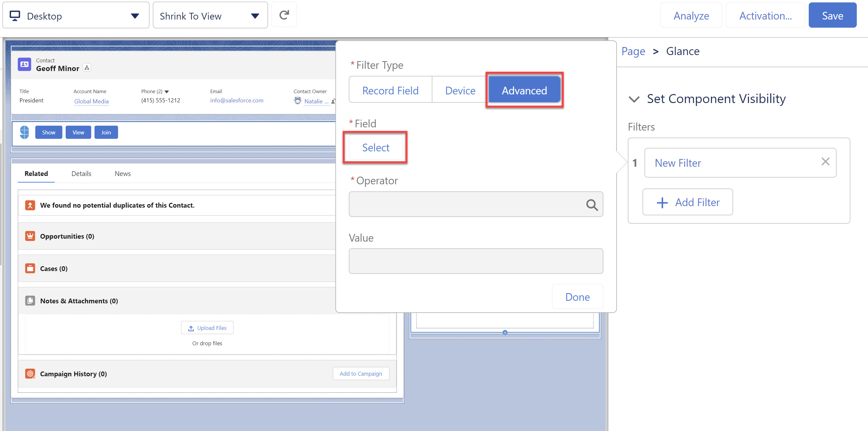Click the Campaign History target icon

(x=30, y=373)
